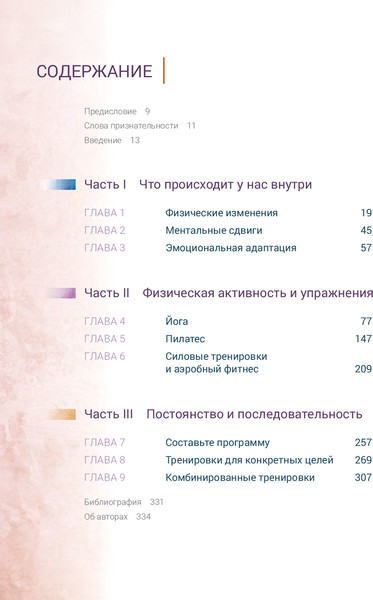373x600 pixels.
Task: Click the heading СОДЕРЖАНИЕ
Action: 94,72
